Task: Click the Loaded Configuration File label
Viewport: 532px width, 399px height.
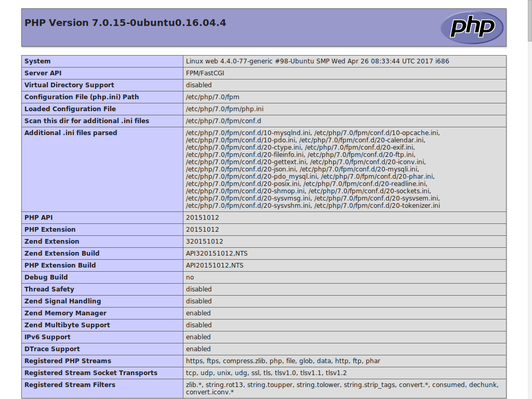Action: [x=70, y=109]
